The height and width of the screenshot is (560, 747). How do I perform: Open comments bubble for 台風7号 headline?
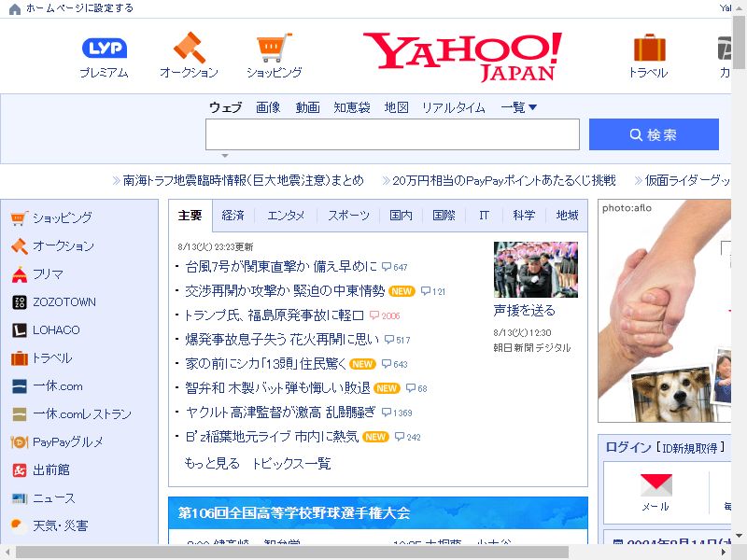394,267
